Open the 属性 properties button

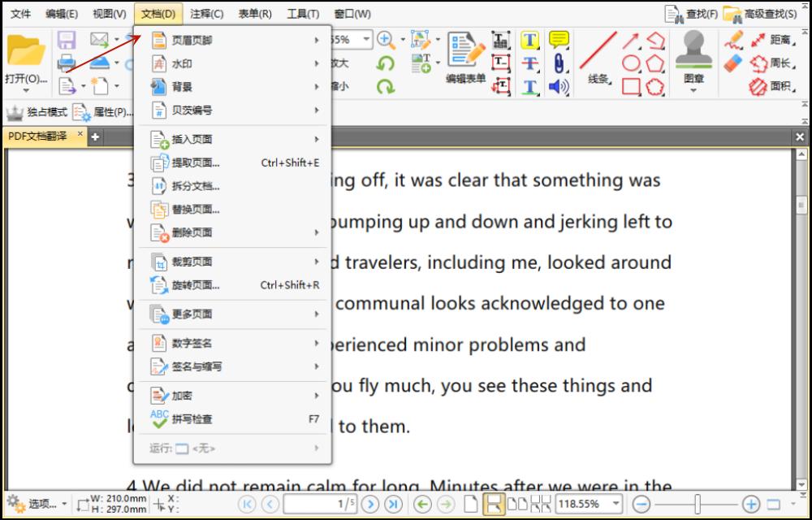102,112
